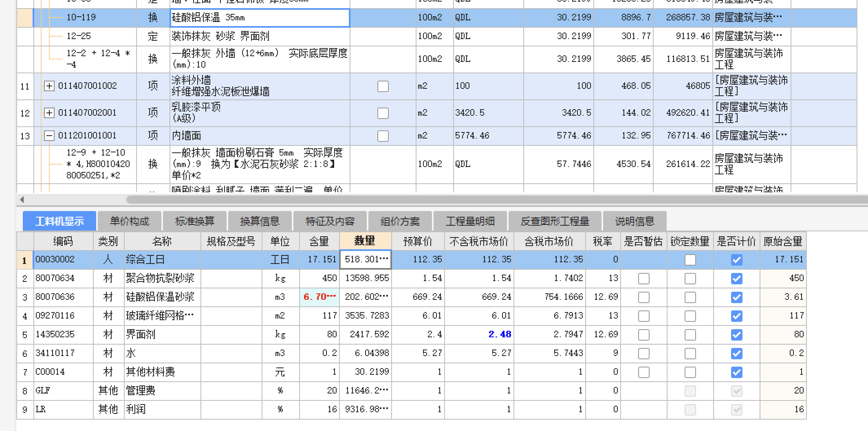Click the blue 2.48 market price cell
Viewport: 868px width, 431px height.
[479, 334]
